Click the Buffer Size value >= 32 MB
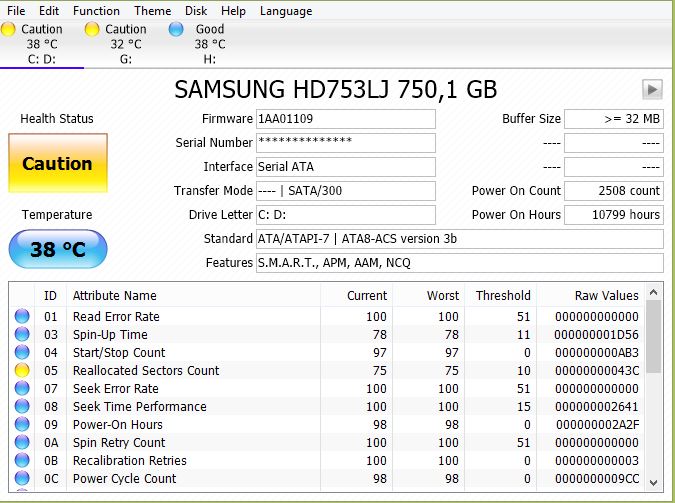 614,119
